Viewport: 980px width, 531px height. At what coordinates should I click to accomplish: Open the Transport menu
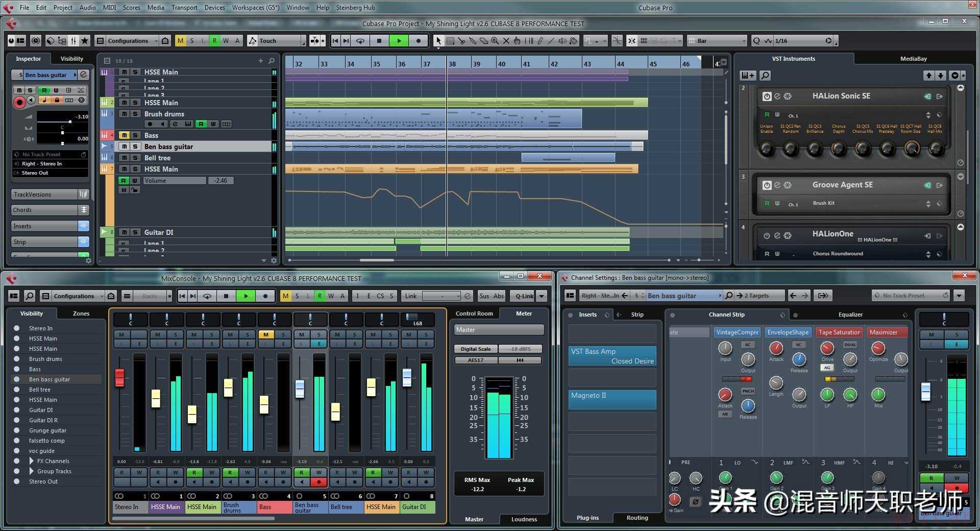[x=184, y=8]
